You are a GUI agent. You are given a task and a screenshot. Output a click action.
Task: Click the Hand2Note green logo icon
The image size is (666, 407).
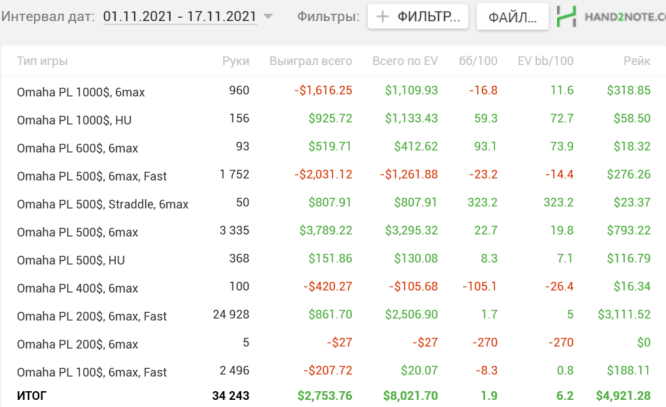[x=567, y=17]
